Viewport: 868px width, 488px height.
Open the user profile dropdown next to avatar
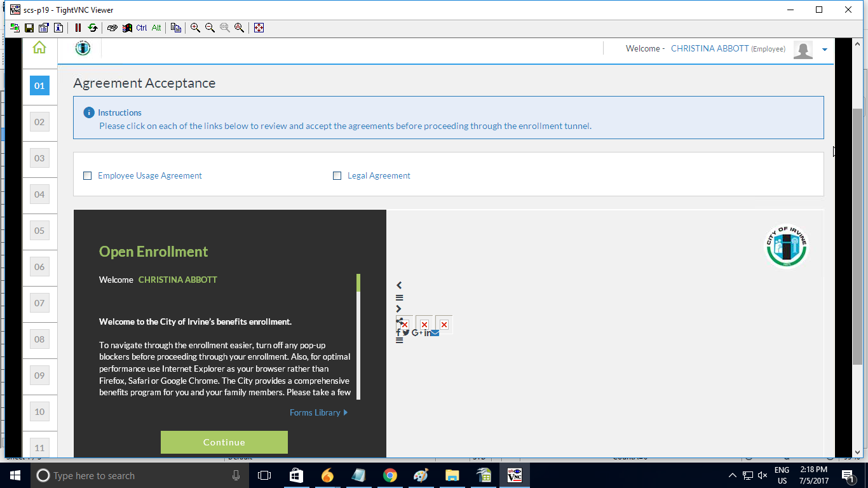point(825,49)
